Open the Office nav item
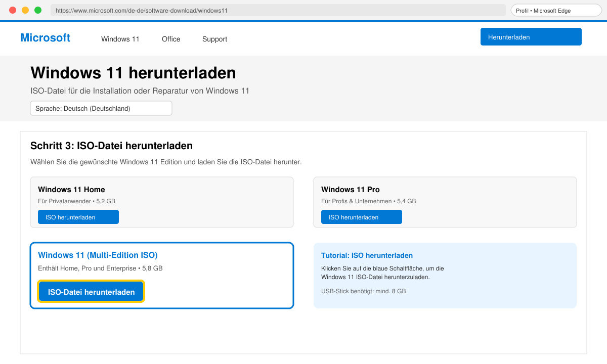 [x=171, y=39]
